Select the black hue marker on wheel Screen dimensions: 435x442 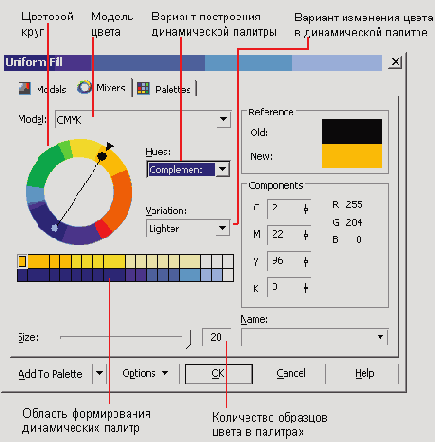pos(102,156)
